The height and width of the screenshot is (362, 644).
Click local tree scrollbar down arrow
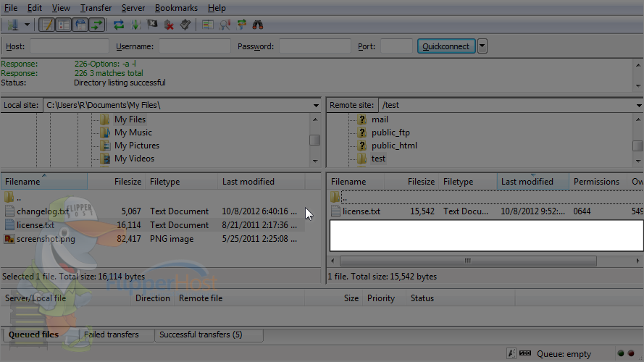(315, 161)
